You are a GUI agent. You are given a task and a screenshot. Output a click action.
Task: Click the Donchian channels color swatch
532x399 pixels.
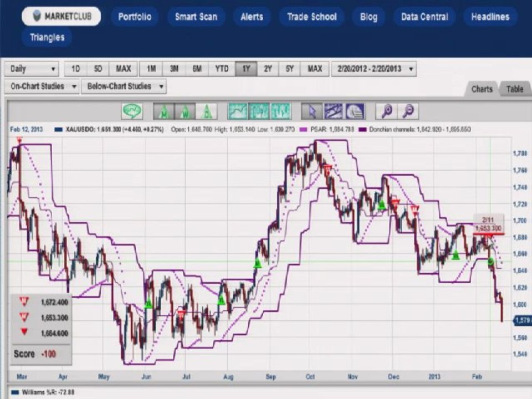tap(362, 130)
